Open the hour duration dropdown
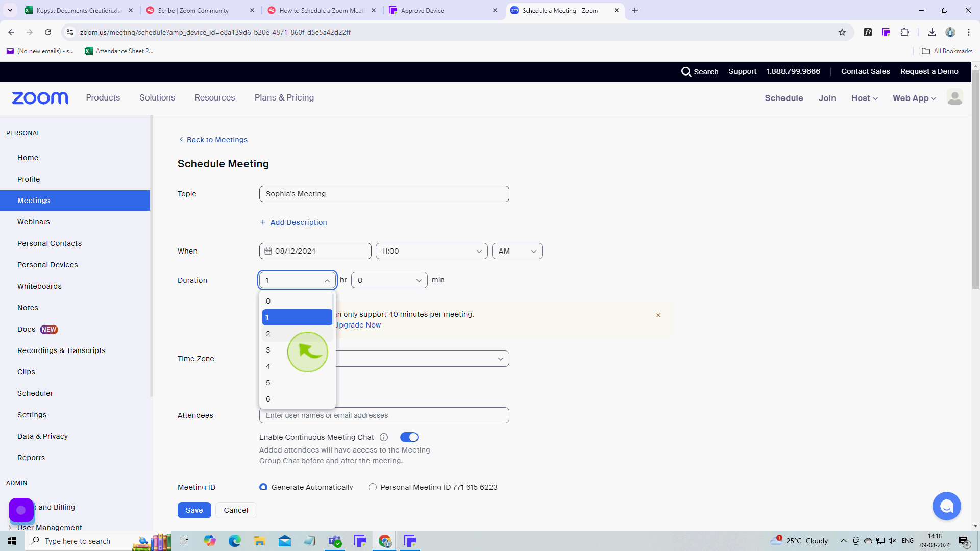The width and height of the screenshot is (980, 551). click(x=298, y=280)
